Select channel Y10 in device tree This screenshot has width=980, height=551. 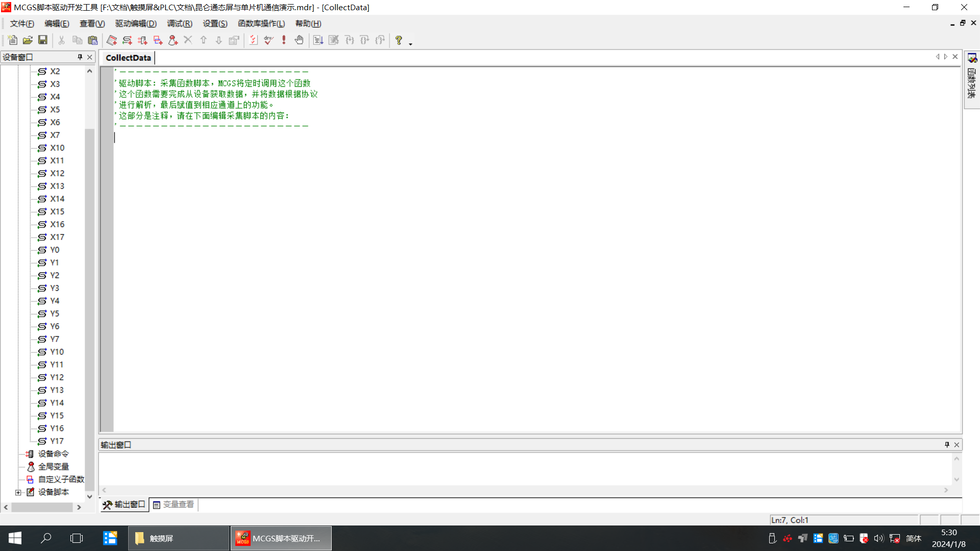(x=57, y=352)
